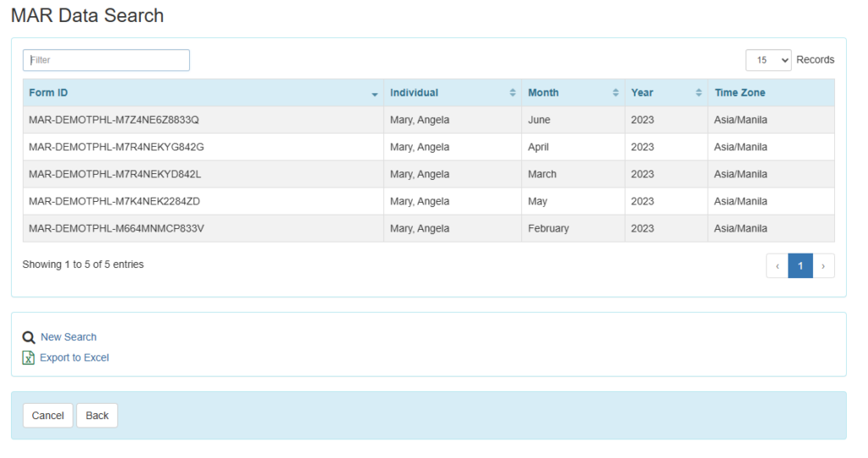The height and width of the screenshot is (458, 868).
Task: Click the magnifier icon beside New Search
Action: point(28,337)
